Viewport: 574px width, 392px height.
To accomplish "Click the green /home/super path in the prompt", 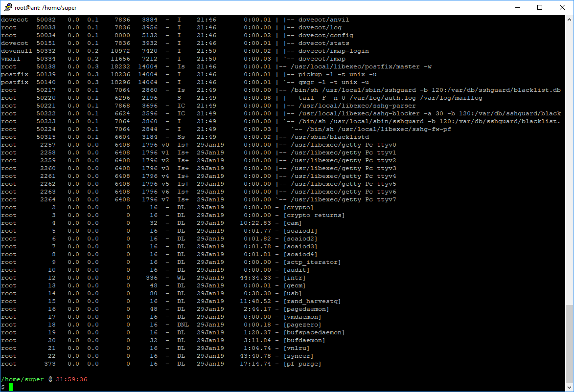I will 22,379.
